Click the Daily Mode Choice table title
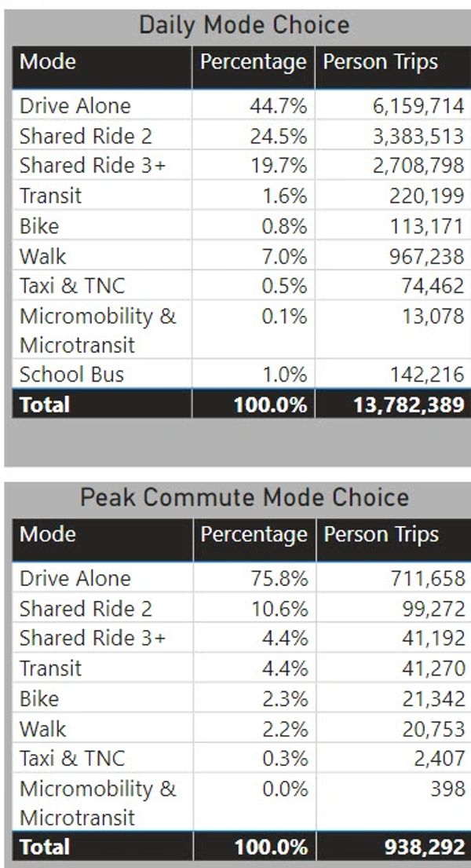 point(244,24)
